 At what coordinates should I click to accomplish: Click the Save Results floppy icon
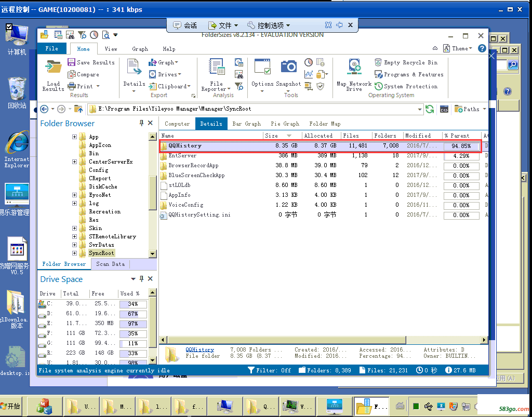point(71,62)
